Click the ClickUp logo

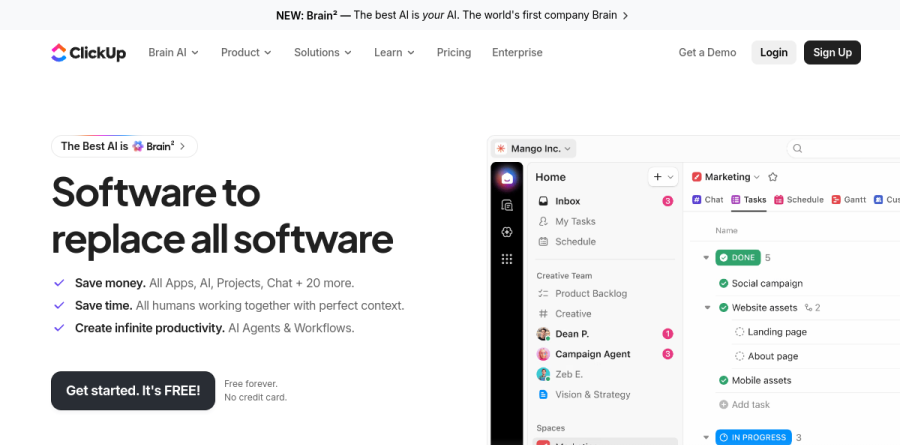coord(88,53)
